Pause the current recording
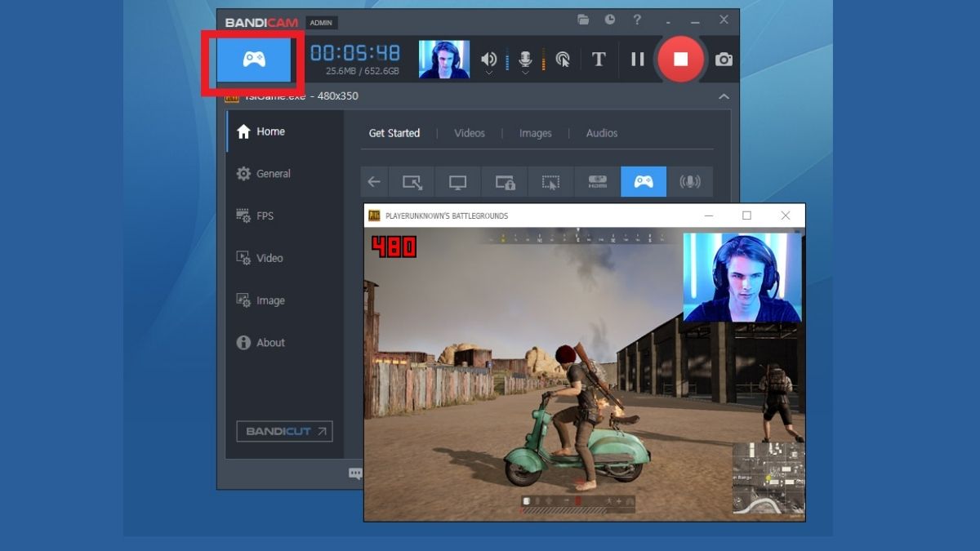Image resolution: width=980 pixels, height=551 pixels. 638,59
